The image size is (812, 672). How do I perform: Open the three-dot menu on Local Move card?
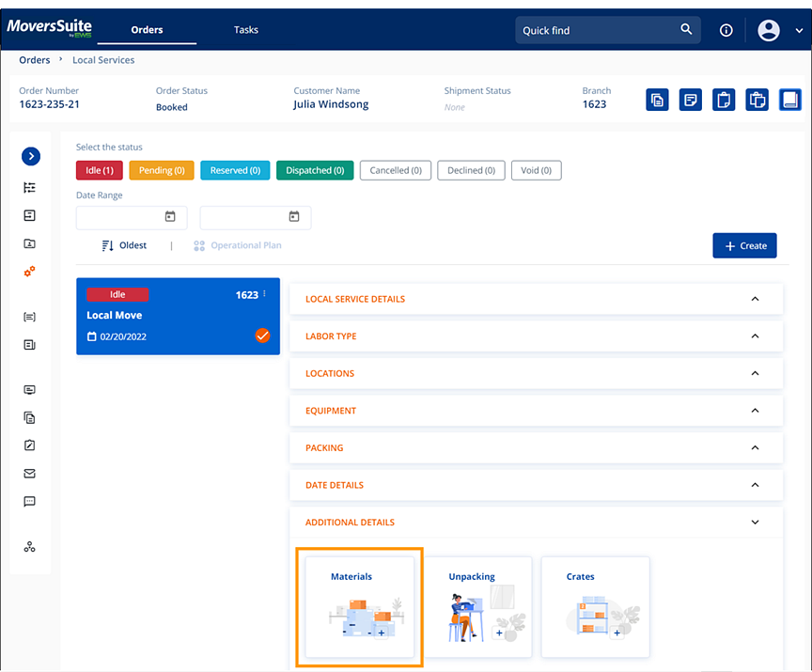(x=265, y=294)
